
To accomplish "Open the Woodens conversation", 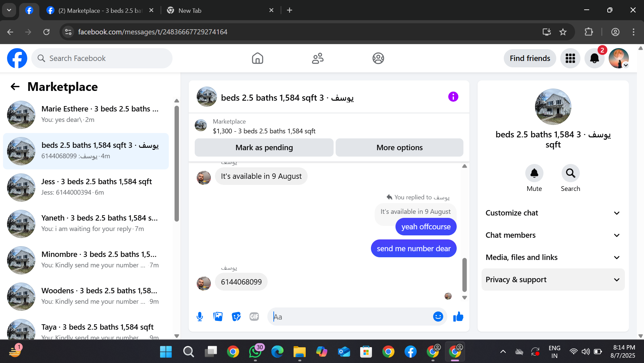I will tap(86, 297).
